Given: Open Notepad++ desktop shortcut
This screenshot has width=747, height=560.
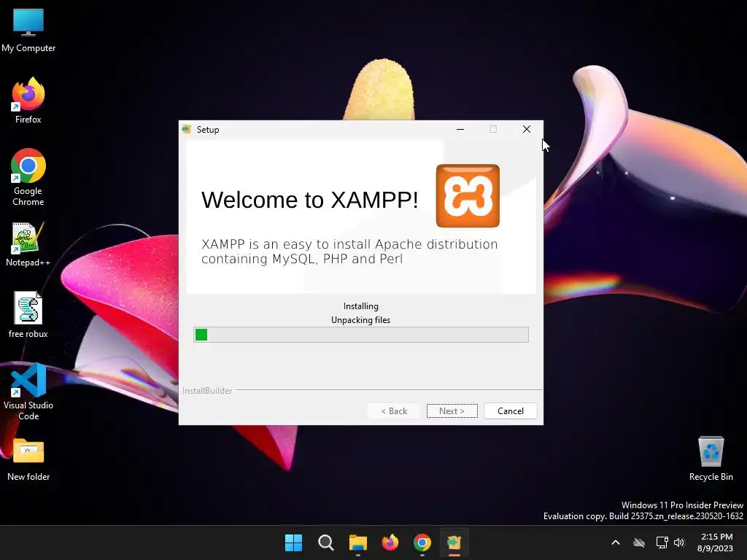Looking at the screenshot, I should [28, 244].
